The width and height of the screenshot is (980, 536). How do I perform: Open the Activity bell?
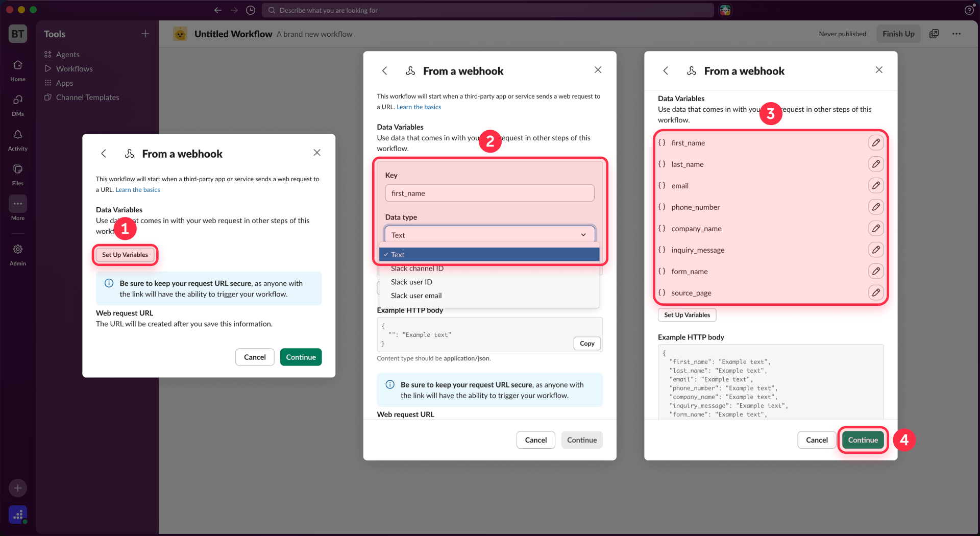click(x=18, y=140)
